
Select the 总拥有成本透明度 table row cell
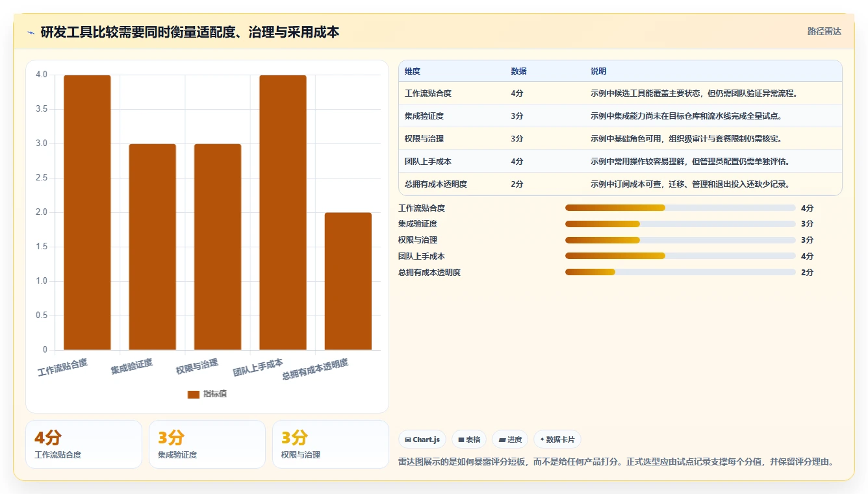coord(436,184)
